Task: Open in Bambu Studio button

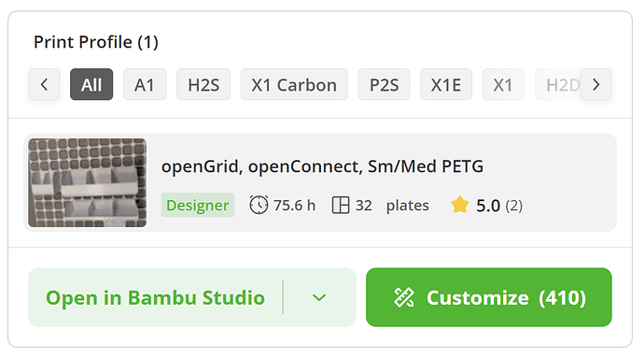Action: 155,297
